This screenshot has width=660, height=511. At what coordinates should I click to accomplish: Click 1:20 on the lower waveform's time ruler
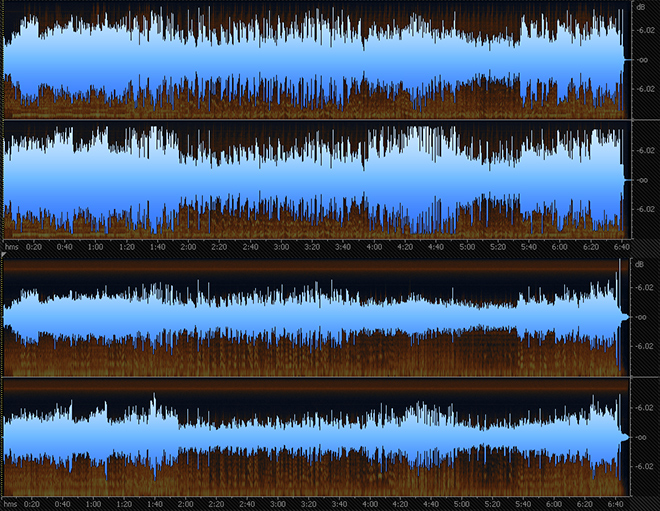124,504
